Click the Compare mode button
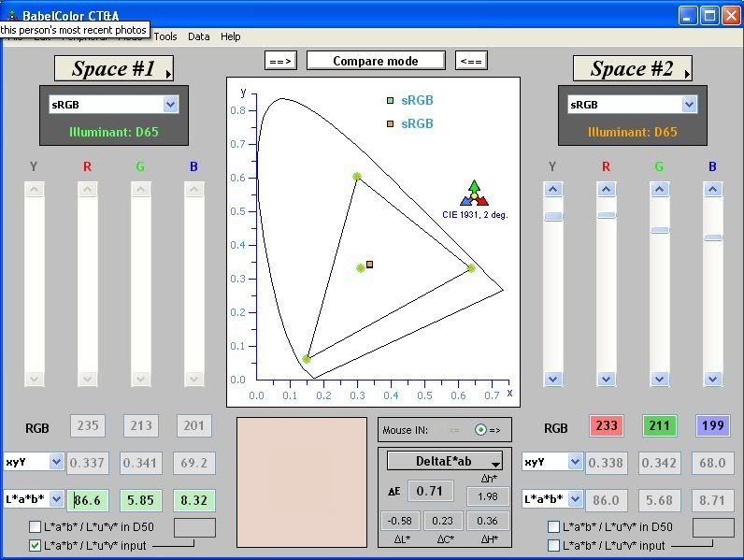 [376, 61]
